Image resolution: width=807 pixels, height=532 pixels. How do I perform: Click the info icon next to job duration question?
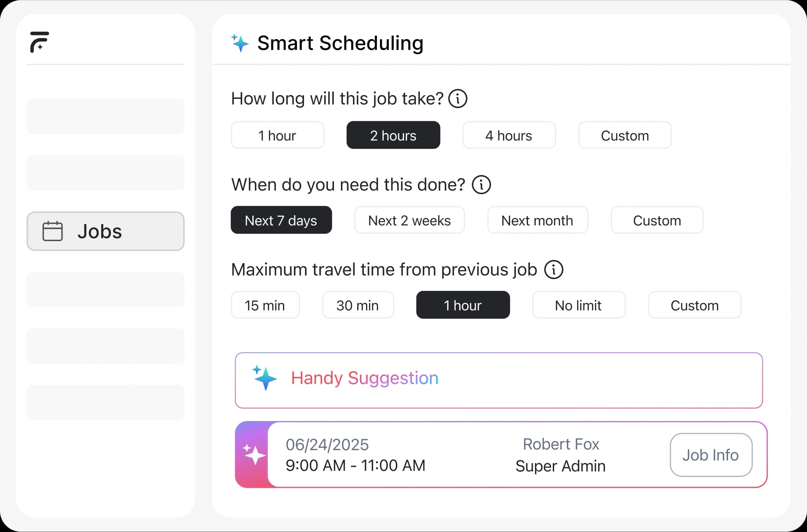click(x=457, y=99)
